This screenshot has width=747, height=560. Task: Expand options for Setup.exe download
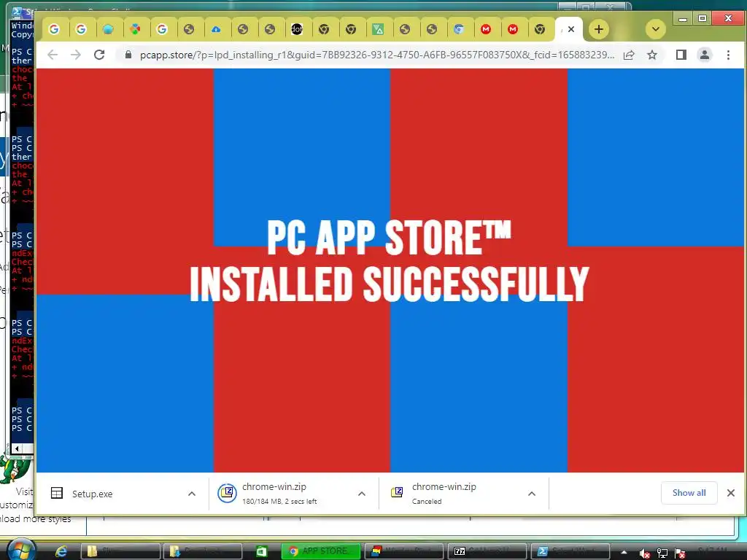[192, 494]
